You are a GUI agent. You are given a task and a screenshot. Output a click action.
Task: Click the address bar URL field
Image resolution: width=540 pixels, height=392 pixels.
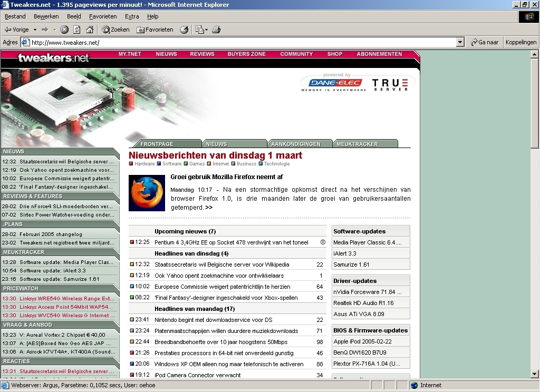[243, 42]
